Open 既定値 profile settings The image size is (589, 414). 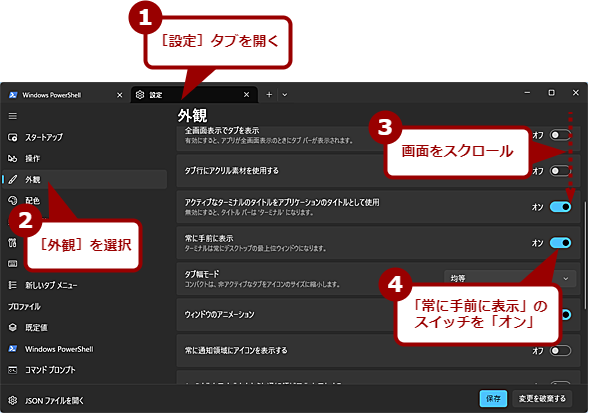[85, 327]
